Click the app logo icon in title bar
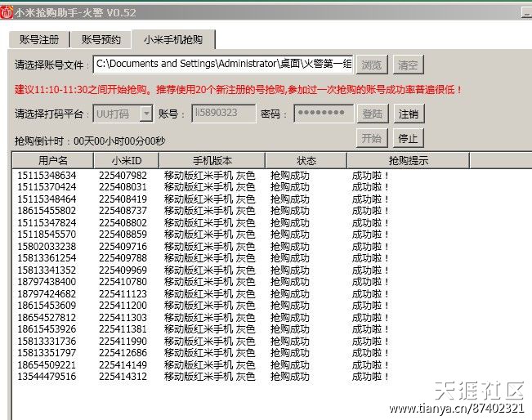 (6, 12)
